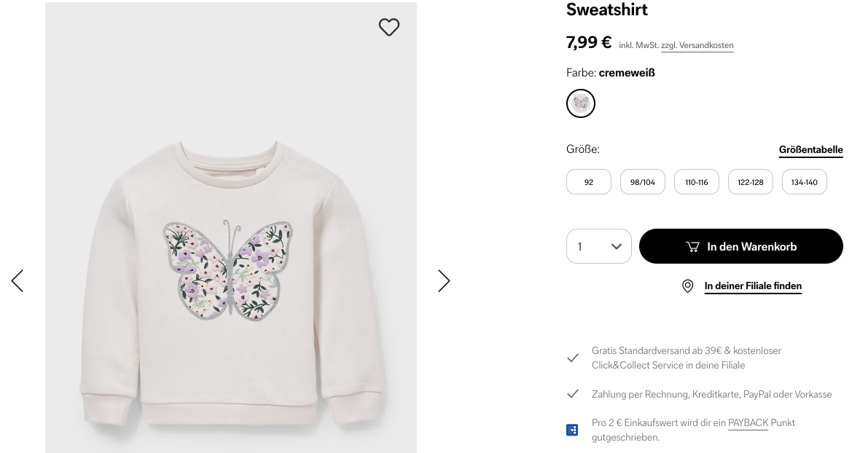
Task: Expand quantity selector chevron arrow
Action: click(x=616, y=247)
